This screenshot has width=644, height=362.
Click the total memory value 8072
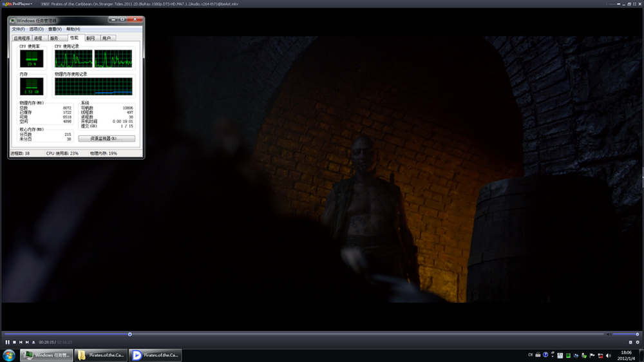pos(67,108)
